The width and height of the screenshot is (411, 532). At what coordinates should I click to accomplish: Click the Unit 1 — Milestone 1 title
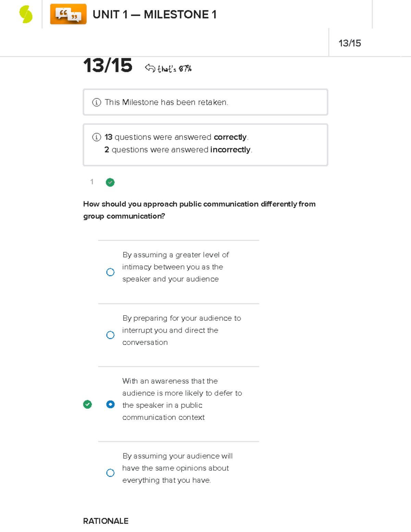tap(154, 15)
